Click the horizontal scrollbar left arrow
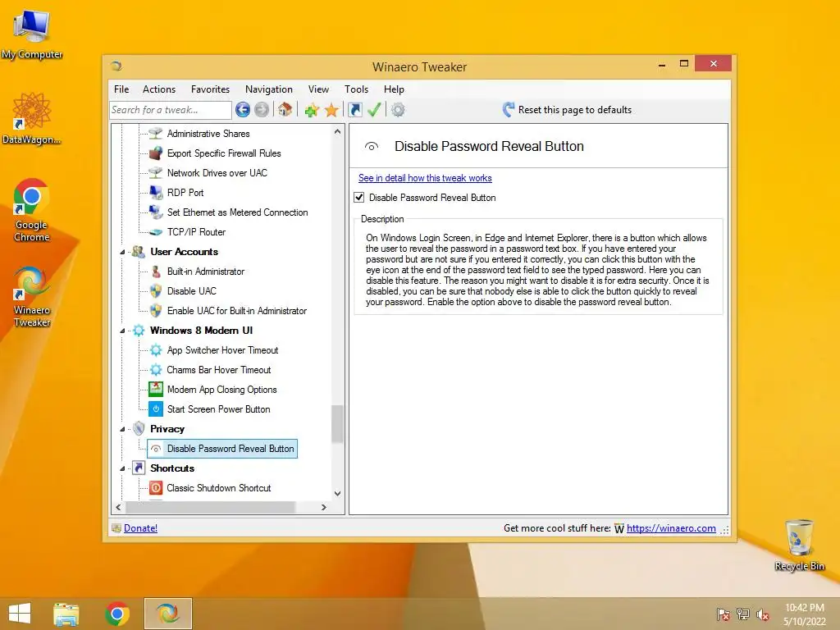This screenshot has width=840, height=630. tap(118, 507)
